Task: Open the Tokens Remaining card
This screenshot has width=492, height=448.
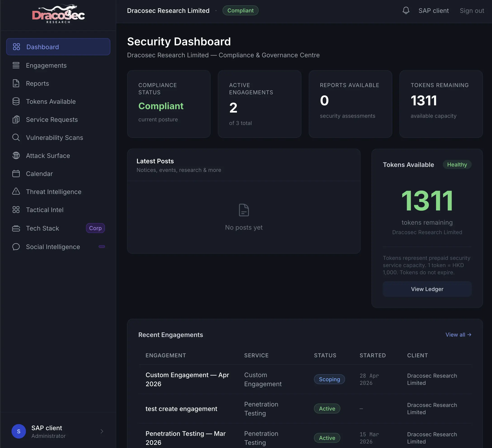Action: click(x=441, y=104)
